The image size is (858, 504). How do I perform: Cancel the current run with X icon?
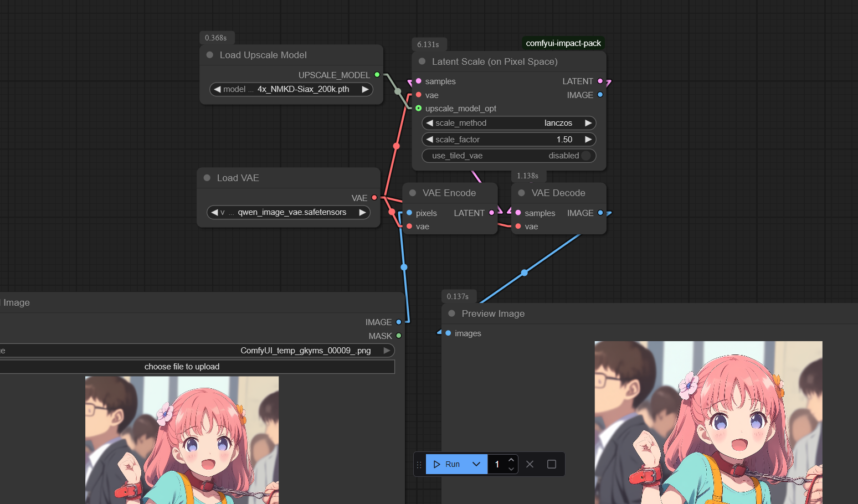530,464
